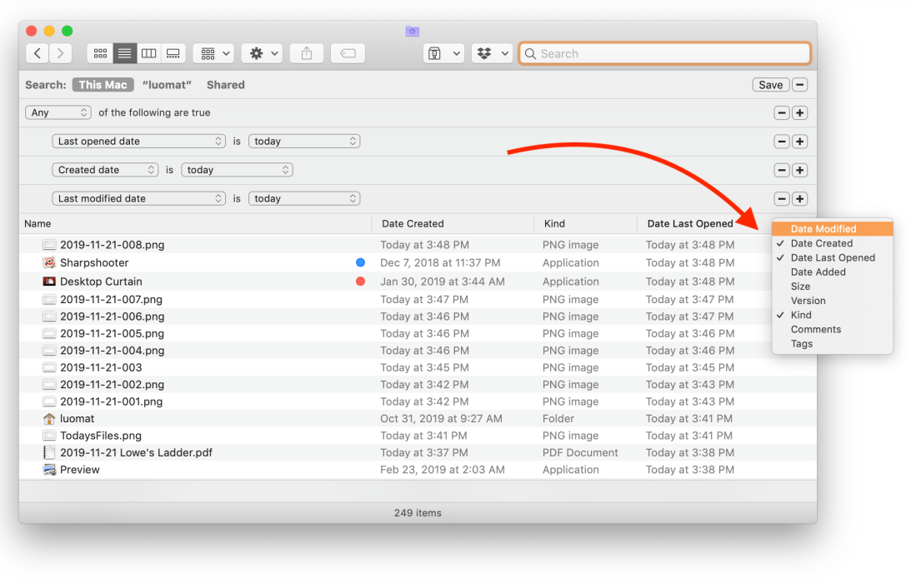Click the back navigation arrow
The height and width of the screenshot is (588, 916).
37,53
